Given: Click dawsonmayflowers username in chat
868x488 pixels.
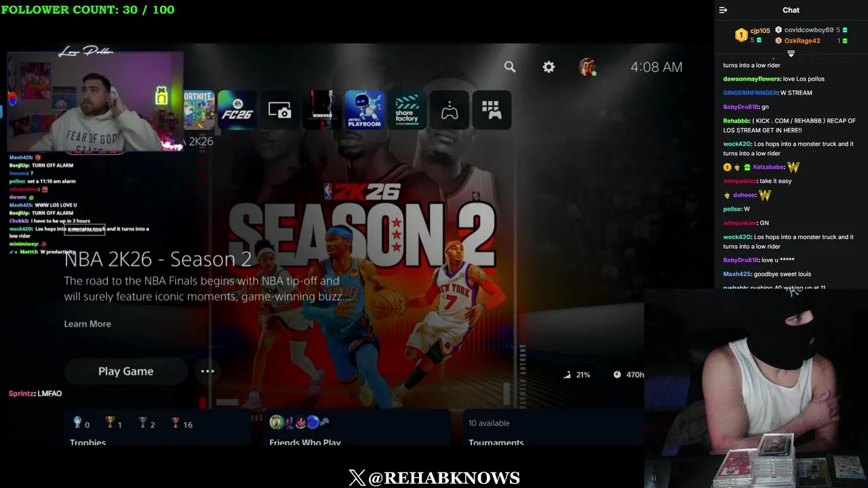Looking at the screenshot, I should 751,79.
